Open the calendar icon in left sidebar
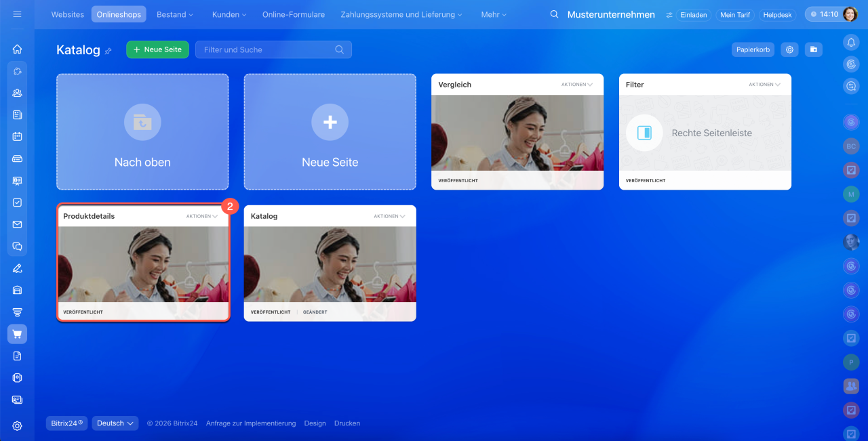The width and height of the screenshot is (868, 441). coord(17,137)
